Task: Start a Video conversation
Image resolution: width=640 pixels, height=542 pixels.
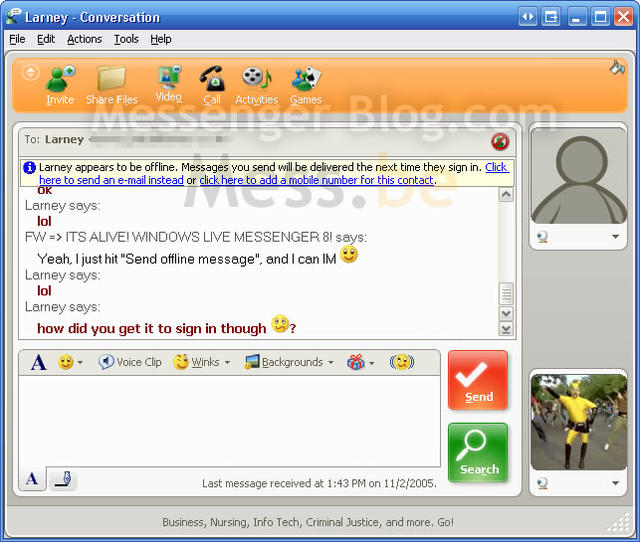Action: [168, 82]
